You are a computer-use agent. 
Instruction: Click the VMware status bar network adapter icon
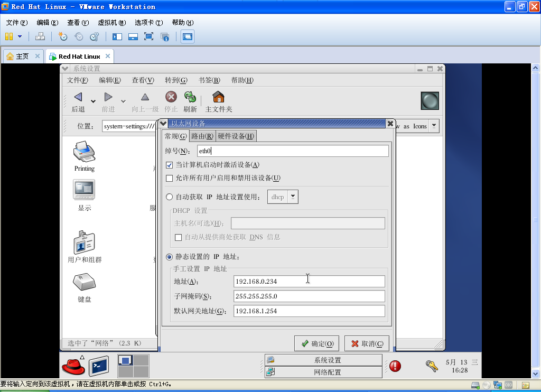[x=498, y=385]
